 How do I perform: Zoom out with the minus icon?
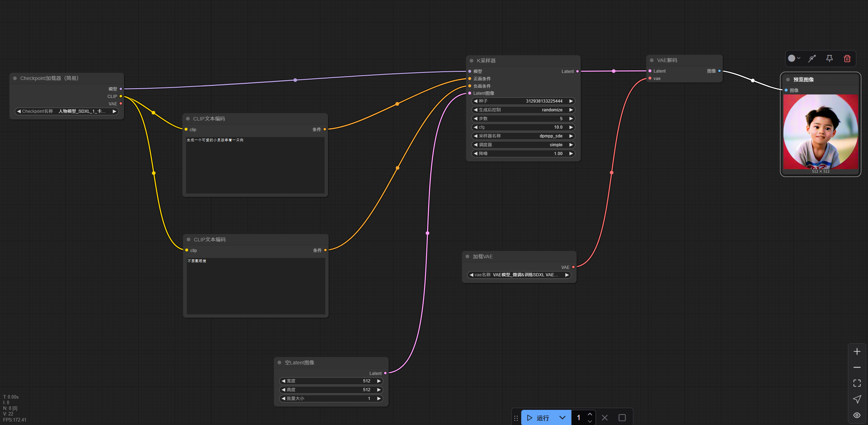coord(857,367)
